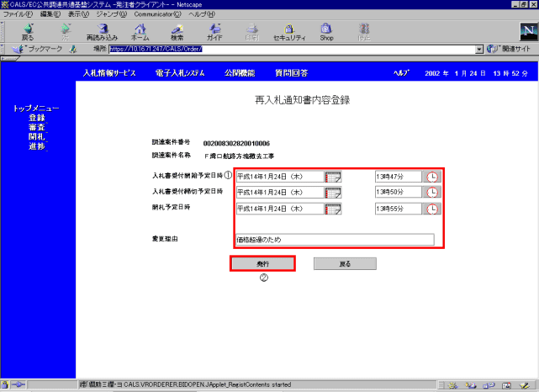The height and width of the screenshot is (392, 539).
Task: Expand the URL location dropdown arrow
Action: (479, 49)
